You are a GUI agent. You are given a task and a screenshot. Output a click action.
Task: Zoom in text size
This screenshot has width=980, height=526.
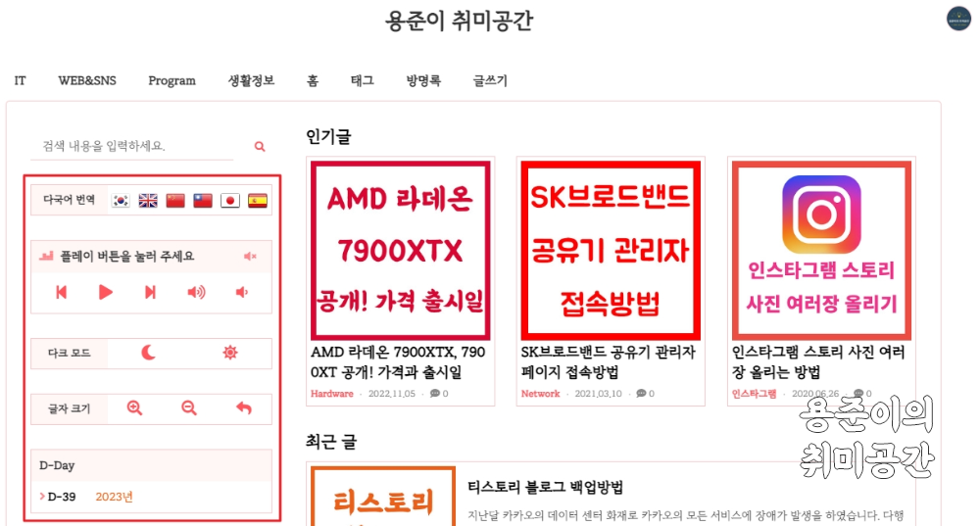point(134,407)
